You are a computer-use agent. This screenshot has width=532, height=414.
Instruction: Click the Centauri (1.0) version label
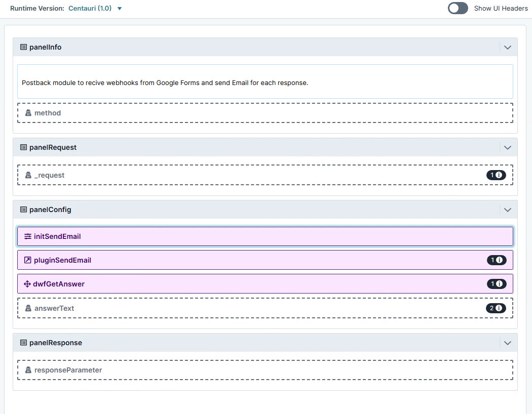91,8
